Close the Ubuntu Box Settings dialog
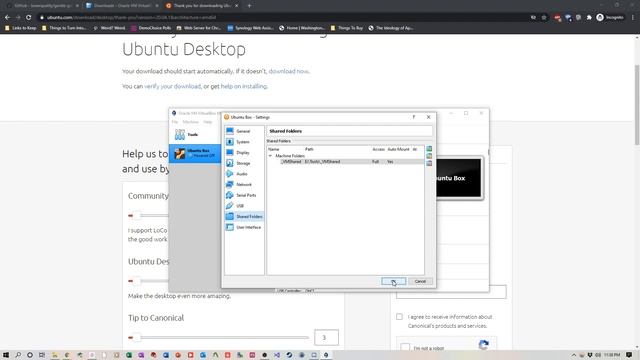The width and height of the screenshot is (640, 360). pos(429,117)
